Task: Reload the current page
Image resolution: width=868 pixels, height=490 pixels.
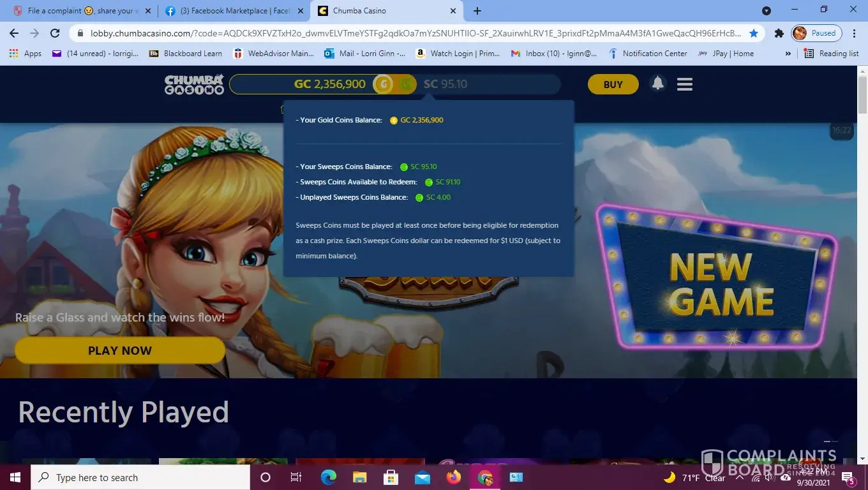Action: pyautogui.click(x=55, y=33)
